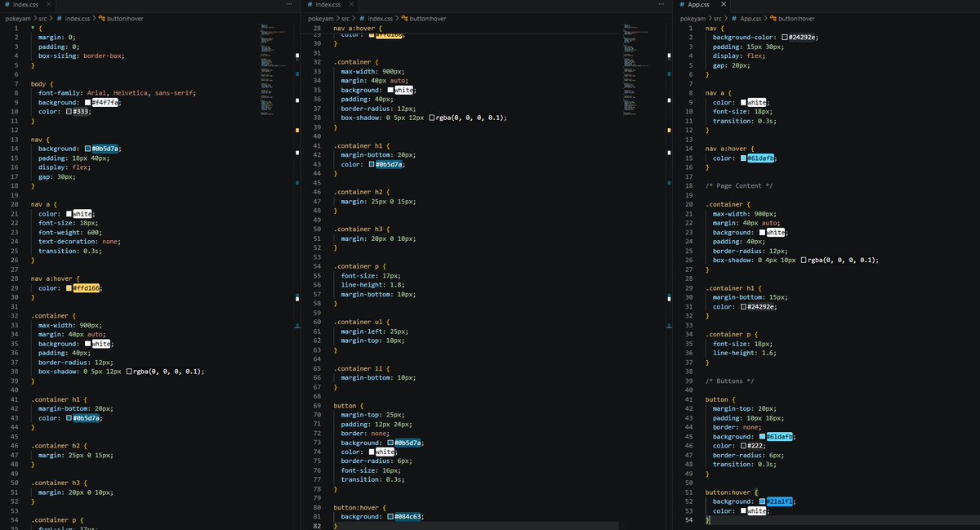Click 'font-family: Arial, Helvetica, sans-serif;' line
This screenshot has height=530, width=980.
118,93
